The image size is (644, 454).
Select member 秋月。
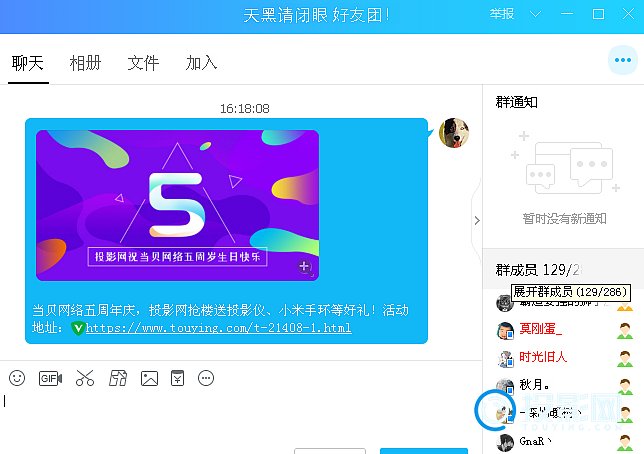535,385
